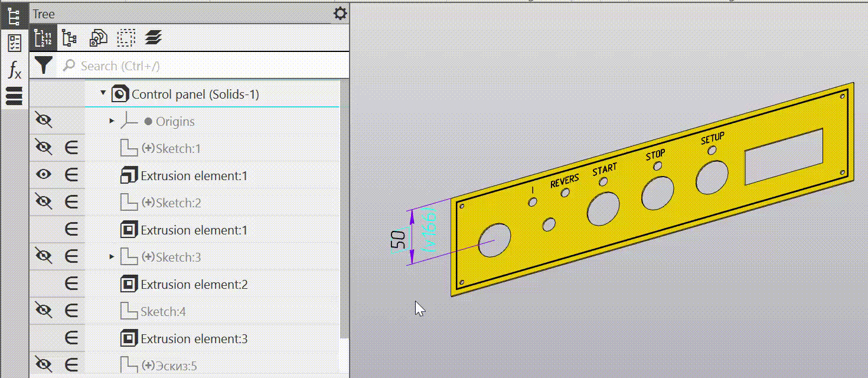This screenshot has height=378, width=868.
Task: Hide Extrusion element:1 using its eye icon
Action: coord(44,175)
